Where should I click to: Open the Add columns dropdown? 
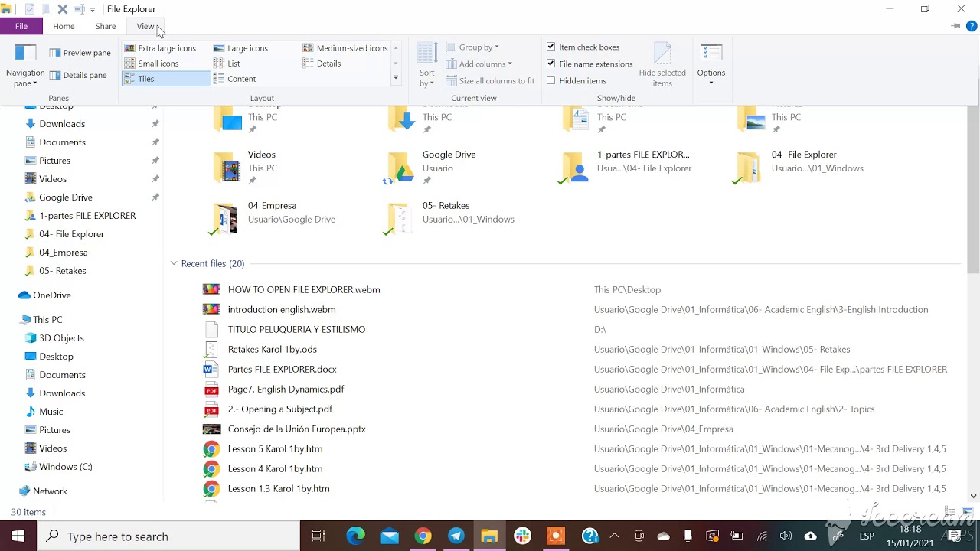[479, 64]
